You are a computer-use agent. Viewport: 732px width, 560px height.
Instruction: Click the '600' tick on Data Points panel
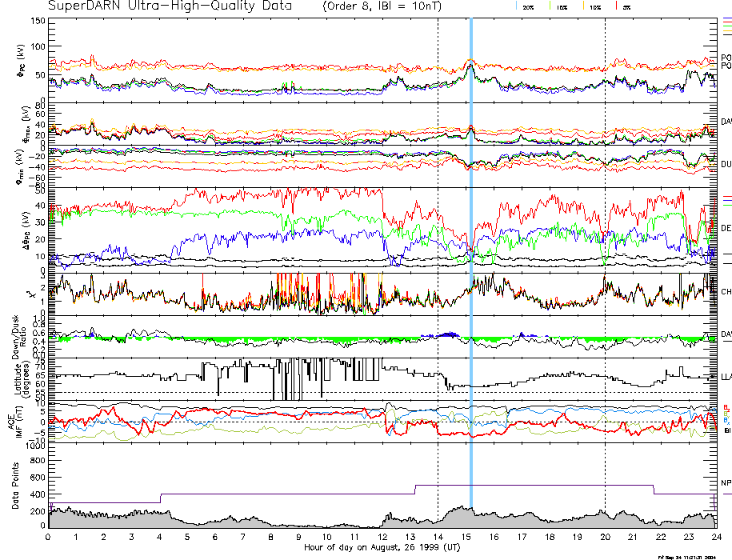(38, 478)
